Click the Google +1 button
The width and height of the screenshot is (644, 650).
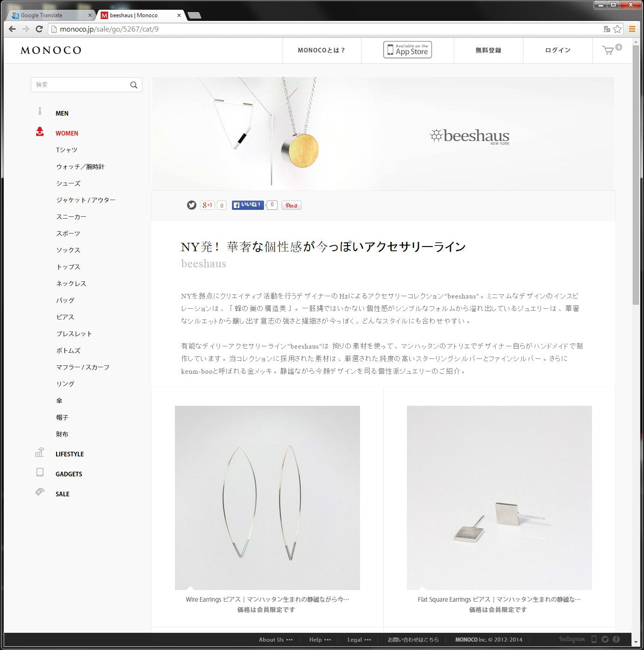point(207,205)
